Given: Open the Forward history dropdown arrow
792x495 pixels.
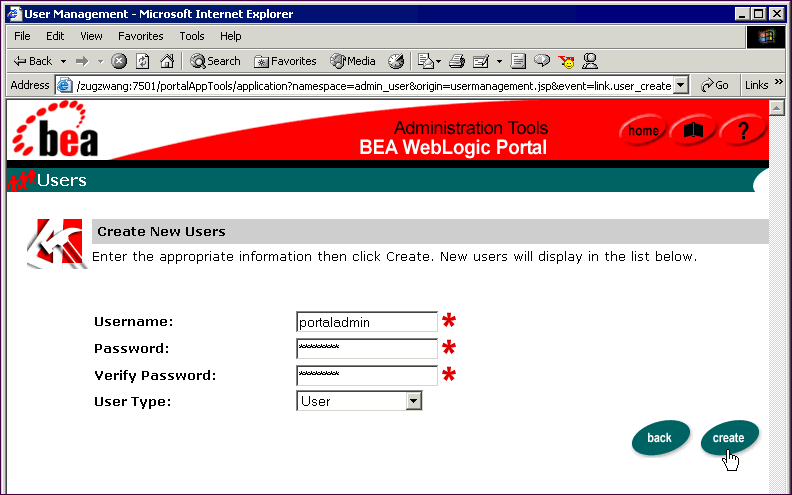Looking at the screenshot, I should (x=100, y=62).
